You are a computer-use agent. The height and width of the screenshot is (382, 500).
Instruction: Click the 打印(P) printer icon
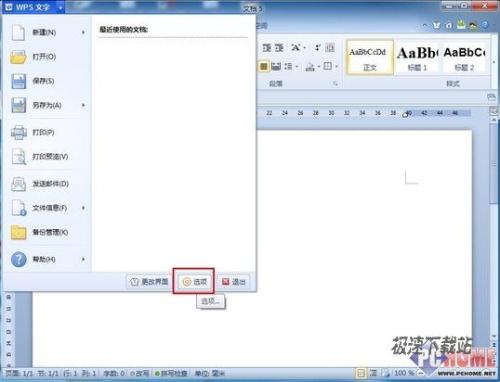tap(18, 132)
